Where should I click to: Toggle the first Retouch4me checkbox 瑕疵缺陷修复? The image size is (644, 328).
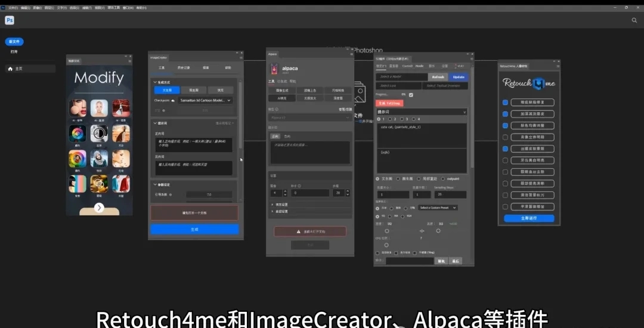coord(505,102)
